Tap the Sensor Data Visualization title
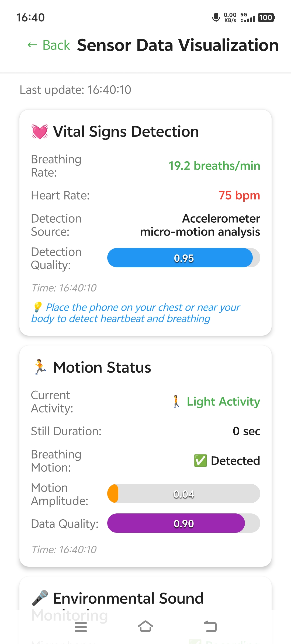 point(178,45)
